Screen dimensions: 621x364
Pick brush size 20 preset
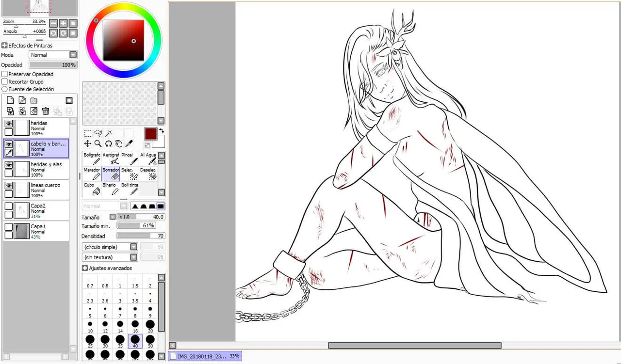[150, 326]
